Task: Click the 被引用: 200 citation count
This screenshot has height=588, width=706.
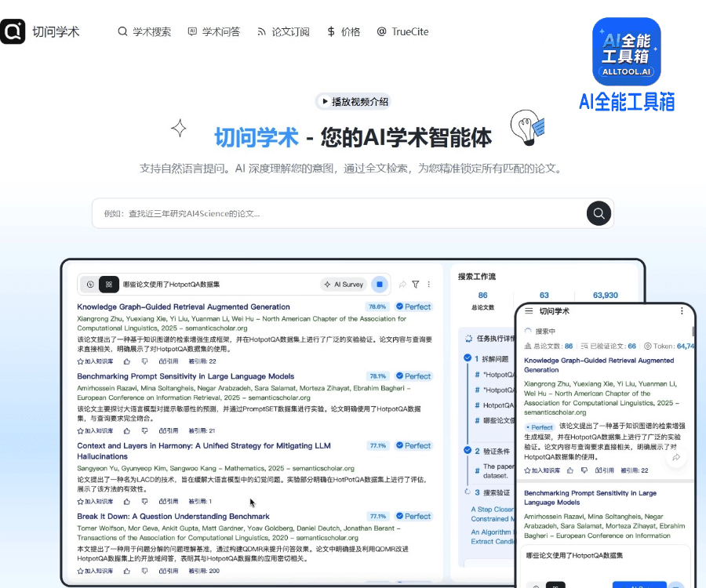Action: point(204,571)
